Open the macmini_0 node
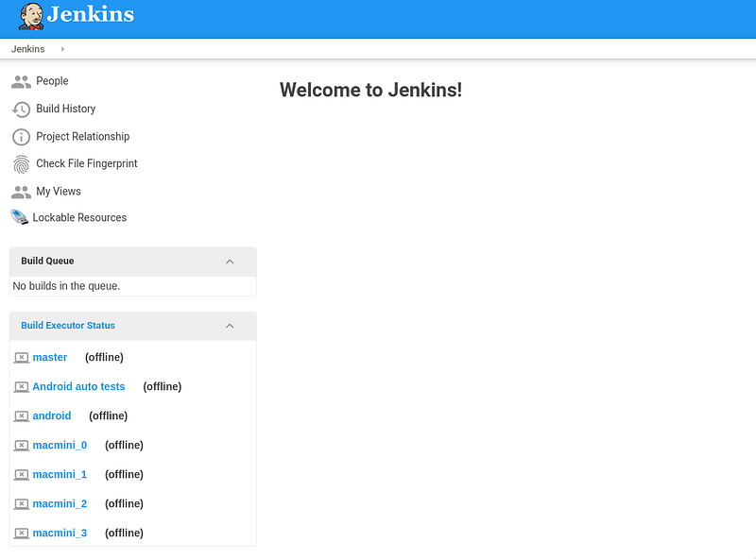756x559 pixels. 60,446
